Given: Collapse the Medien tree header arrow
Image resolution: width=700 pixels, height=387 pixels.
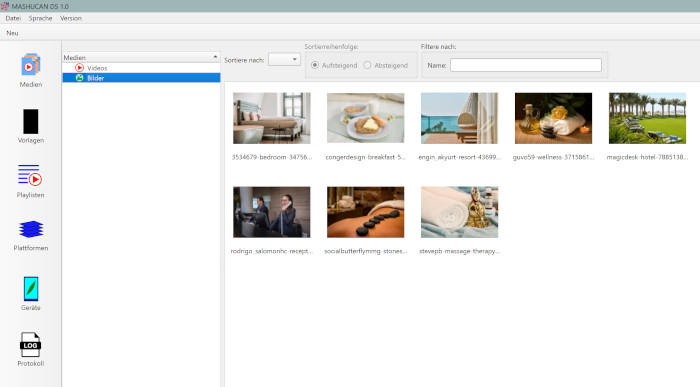Looking at the screenshot, I should click(215, 57).
